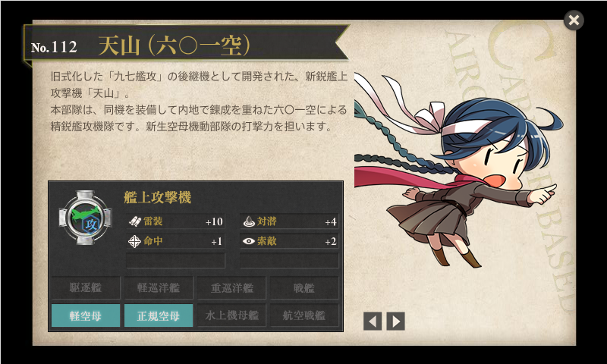Click the 軽巡洋艦 ship type tile
This screenshot has height=364, width=607.
click(x=159, y=288)
